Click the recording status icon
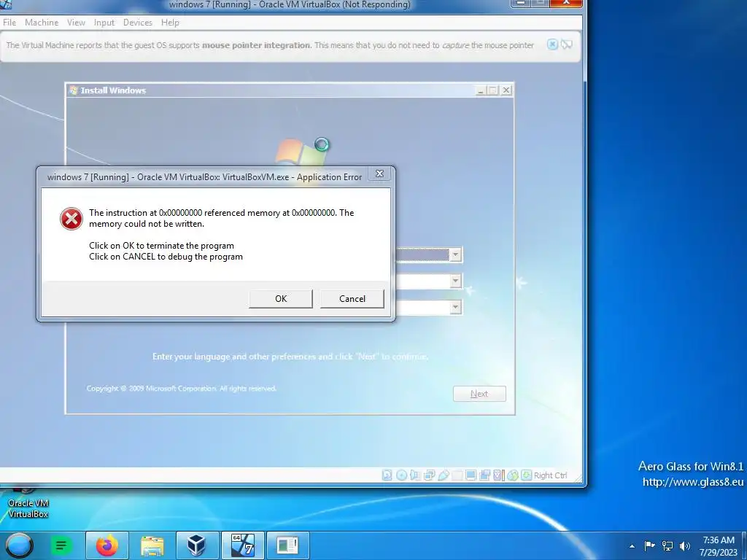Viewport: 747px width, 560px height. [x=484, y=475]
